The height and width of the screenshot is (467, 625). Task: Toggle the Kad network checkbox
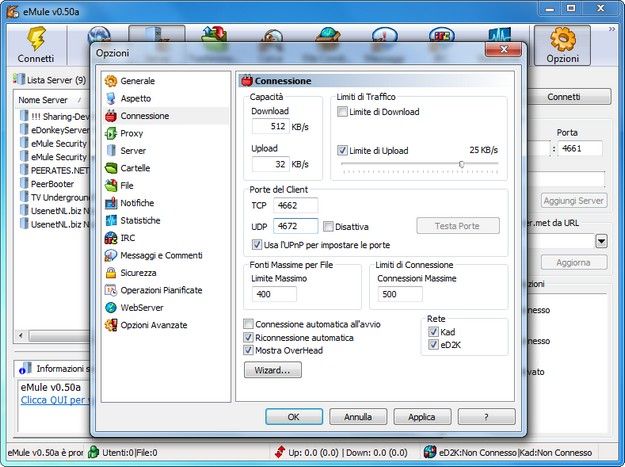433,332
